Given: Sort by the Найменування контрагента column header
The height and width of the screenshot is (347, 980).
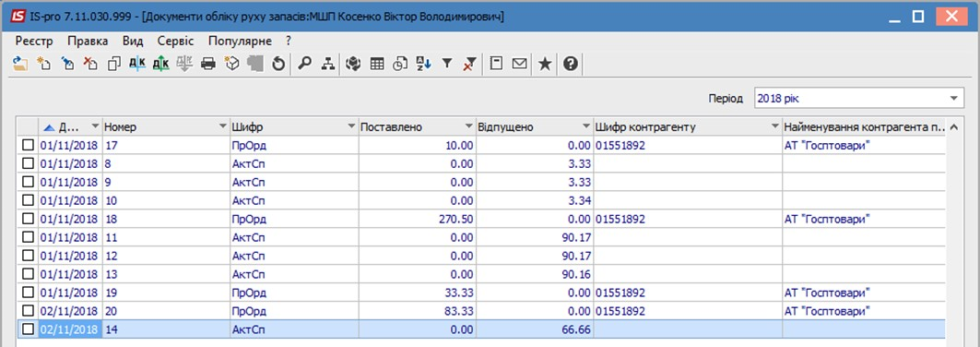Looking at the screenshot, I should 865,127.
